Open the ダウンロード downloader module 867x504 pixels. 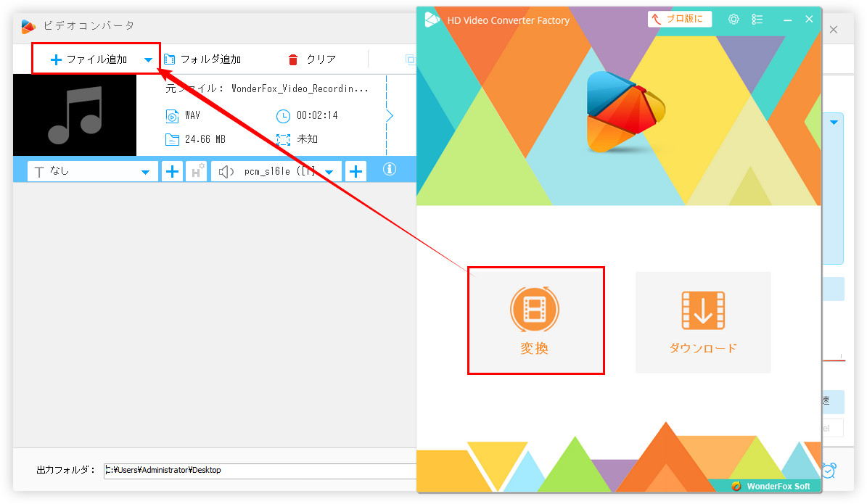click(x=703, y=322)
